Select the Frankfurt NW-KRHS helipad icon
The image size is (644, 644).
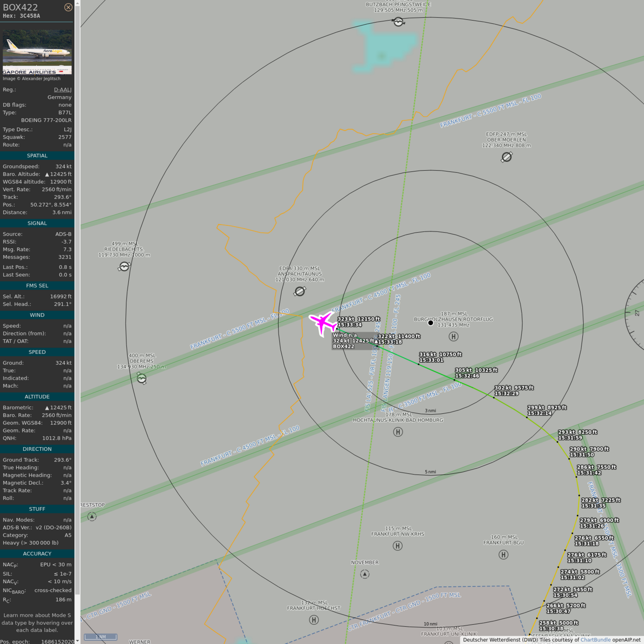point(398,546)
